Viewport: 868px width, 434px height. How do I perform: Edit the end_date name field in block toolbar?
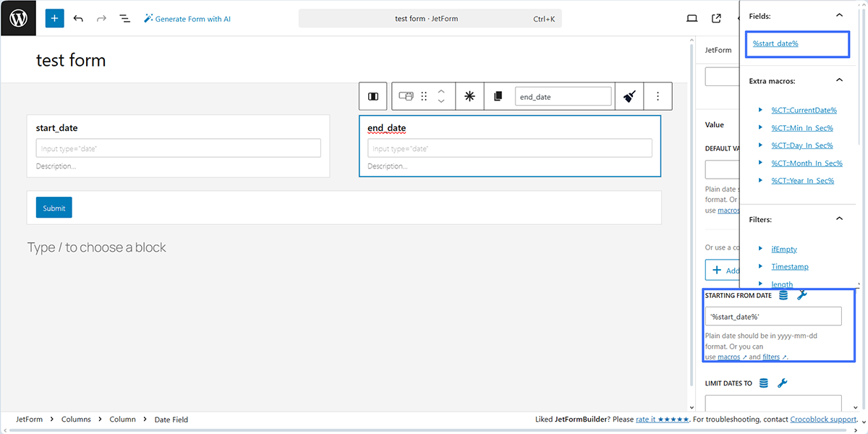tap(563, 96)
